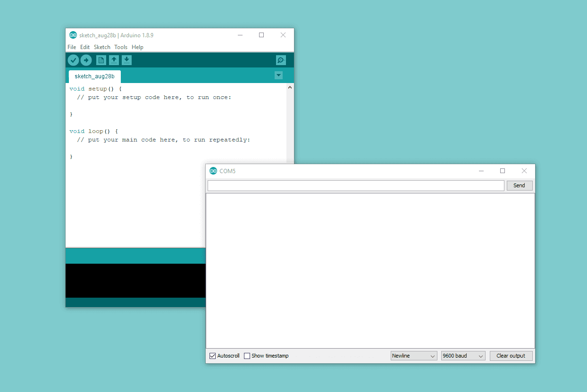Open the 9600 baud rate dropdown
The image size is (587, 392).
(463, 356)
